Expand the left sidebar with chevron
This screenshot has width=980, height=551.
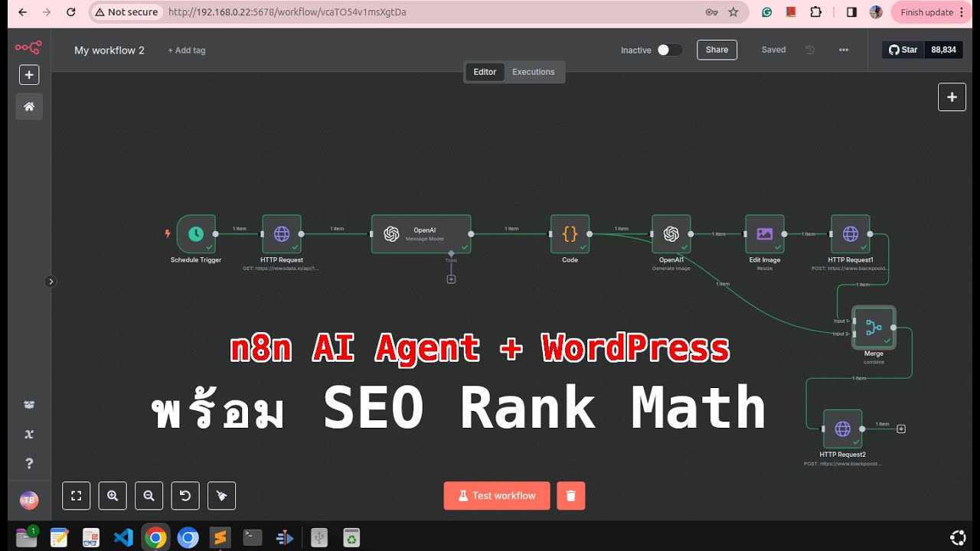(51, 282)
